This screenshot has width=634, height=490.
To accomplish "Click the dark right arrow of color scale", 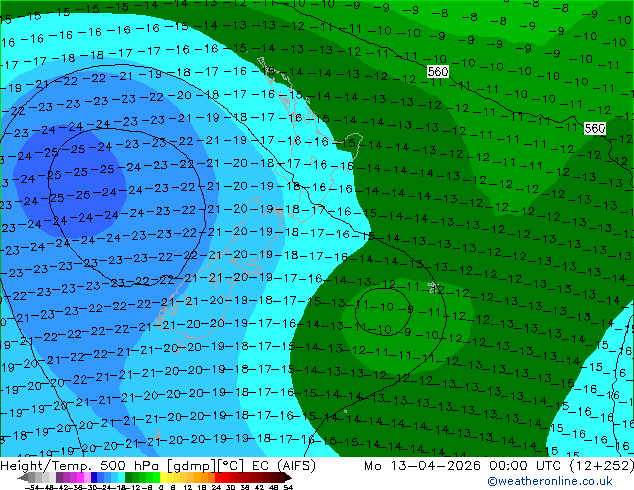I will (x=288, y=478).
